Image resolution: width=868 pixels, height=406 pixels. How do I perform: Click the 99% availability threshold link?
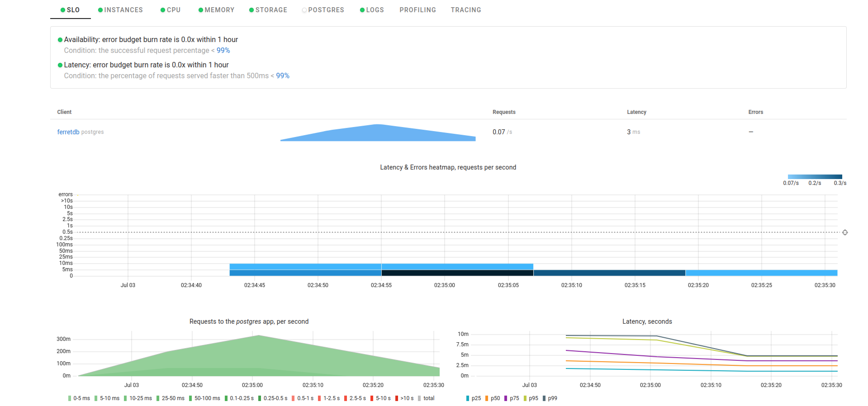223,51
